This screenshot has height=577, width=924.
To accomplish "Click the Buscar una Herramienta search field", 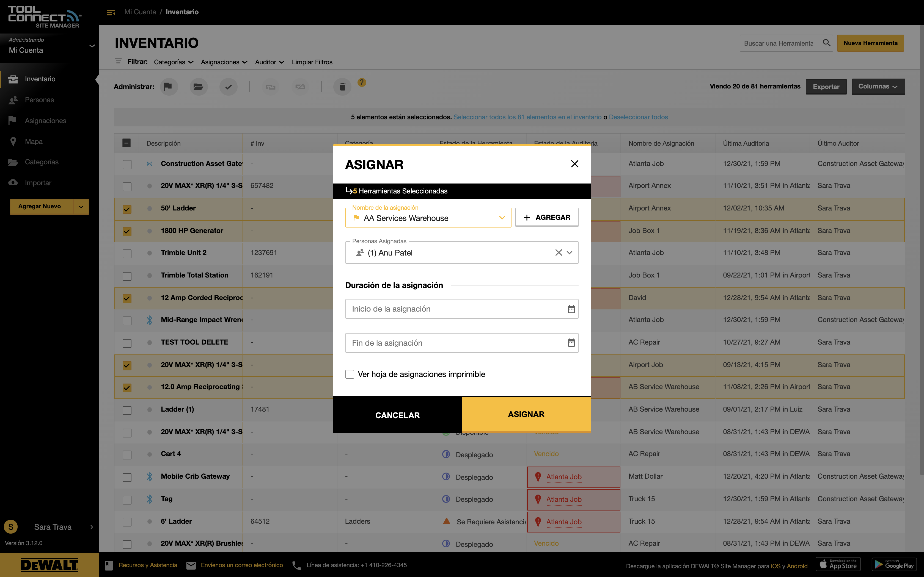I will 779,43.
